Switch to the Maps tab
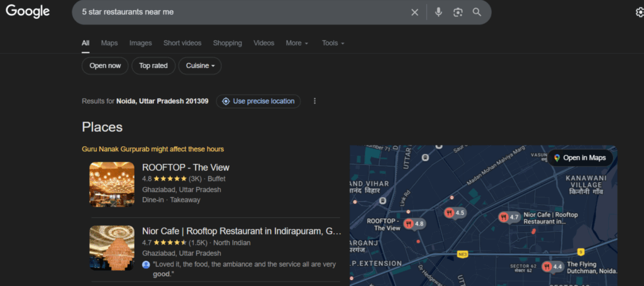The height and width of the screenshot is (286, 644). click(109, 43)
